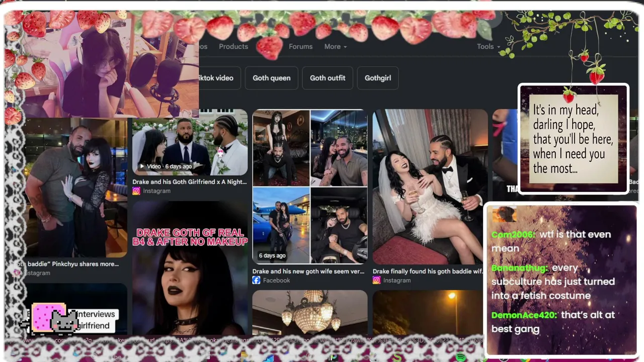This screenshot has width=644, height=362.
Task: Apply the 'Gothgirl' suggestion chip
Action: [378, 78]
